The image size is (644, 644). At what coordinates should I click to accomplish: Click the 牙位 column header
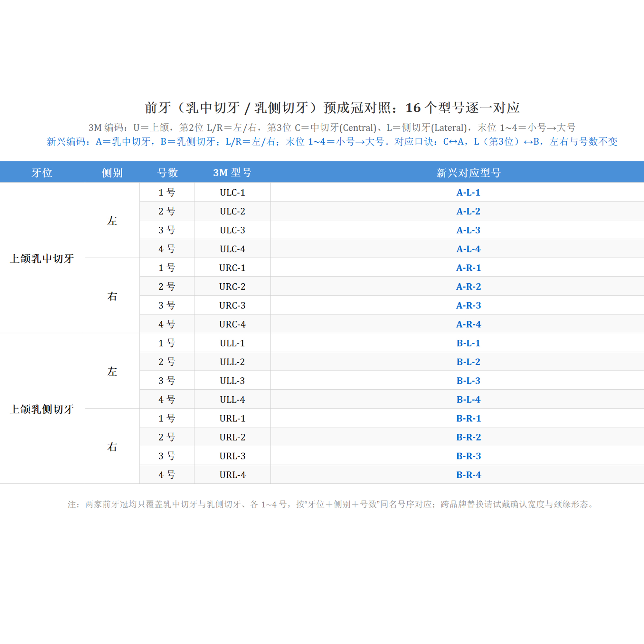42,172
